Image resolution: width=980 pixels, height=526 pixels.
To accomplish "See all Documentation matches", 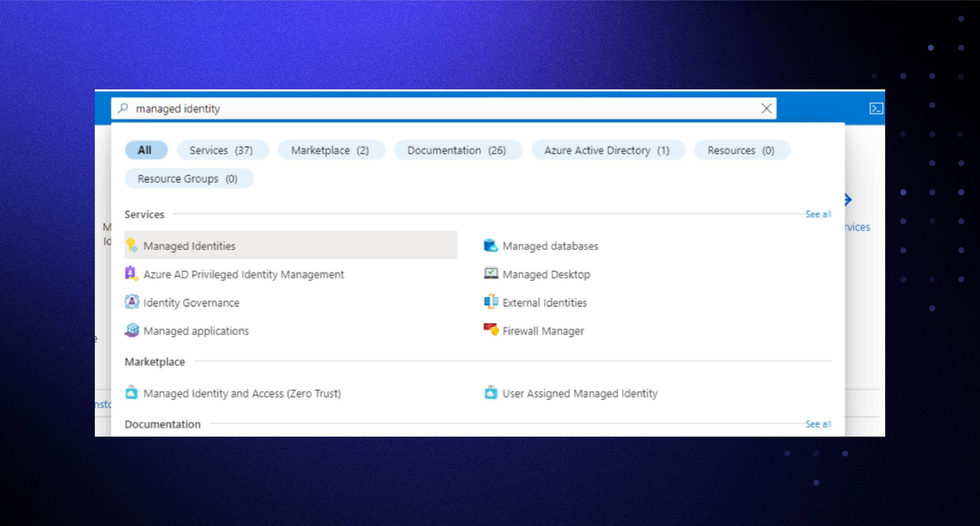I will pos(818,424).
